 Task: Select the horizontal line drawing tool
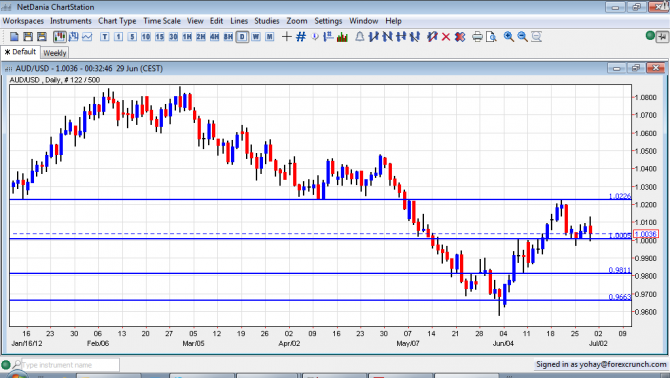tap(401, 37)
